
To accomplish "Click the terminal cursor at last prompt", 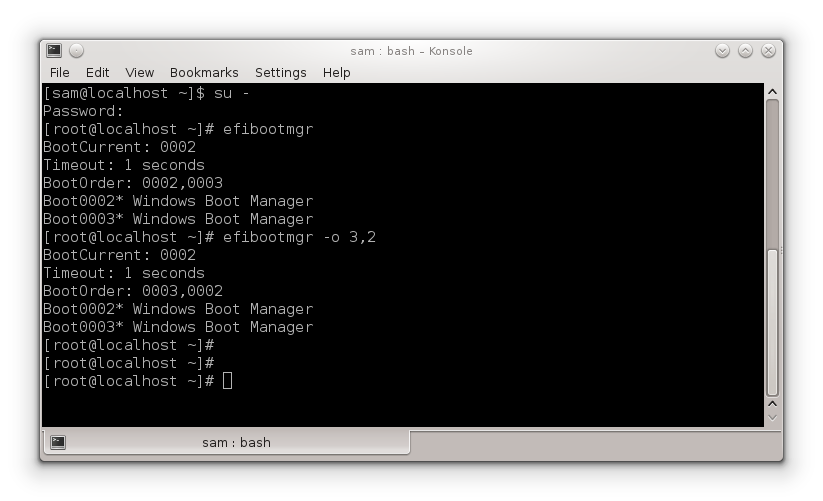I will click(x=227, y=381).
